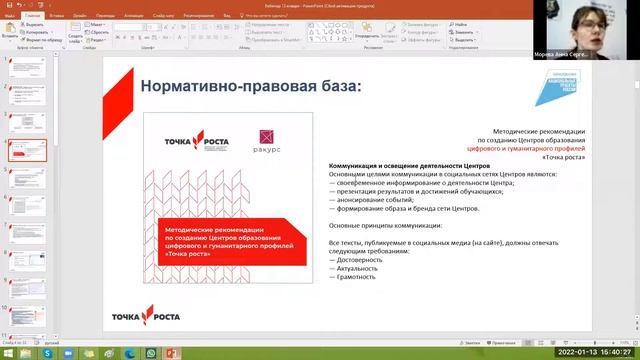Cut selection with Вырезать
The height and width of the screenshot is (360, 640).
coord(32,24)
